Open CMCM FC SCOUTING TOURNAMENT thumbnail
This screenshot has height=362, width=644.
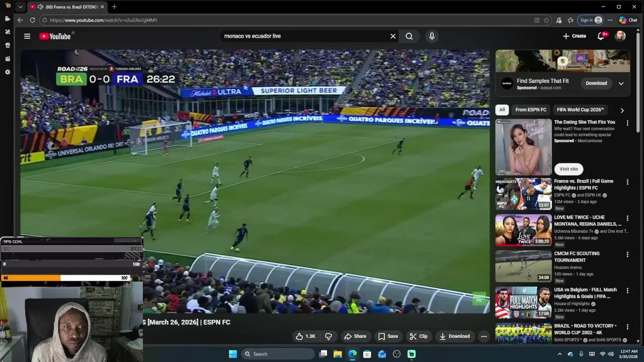pos(523,266)
